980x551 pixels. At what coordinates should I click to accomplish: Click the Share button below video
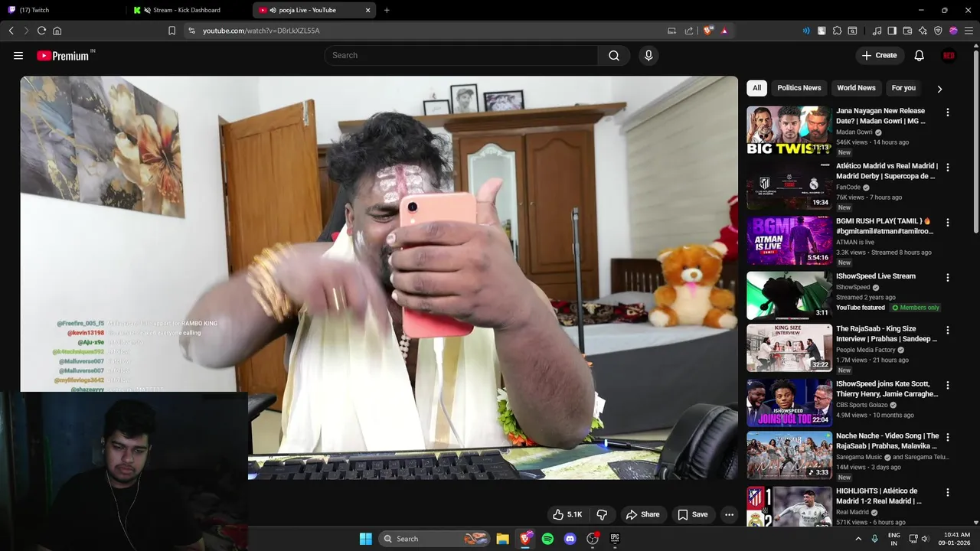tap(642, 514)
